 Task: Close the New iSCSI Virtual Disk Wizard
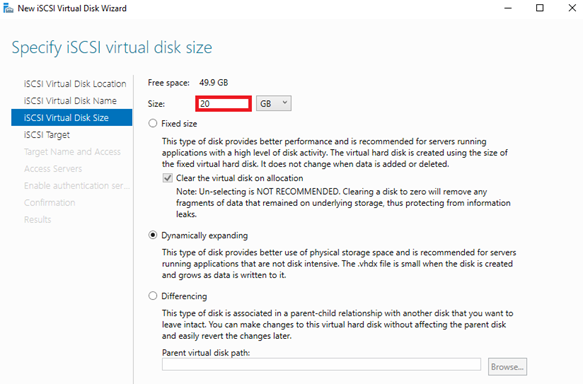pyautogui.click(x=572, y=8)
